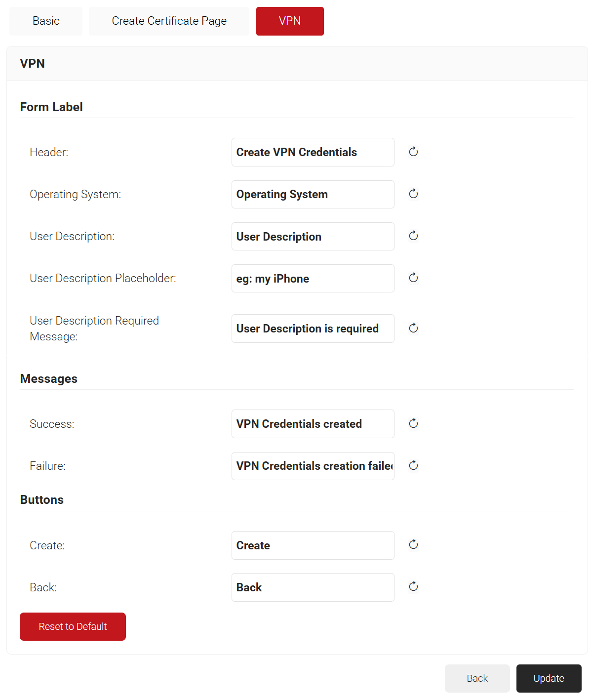Click reset icon beside User Description field

[x=413, y=236]
